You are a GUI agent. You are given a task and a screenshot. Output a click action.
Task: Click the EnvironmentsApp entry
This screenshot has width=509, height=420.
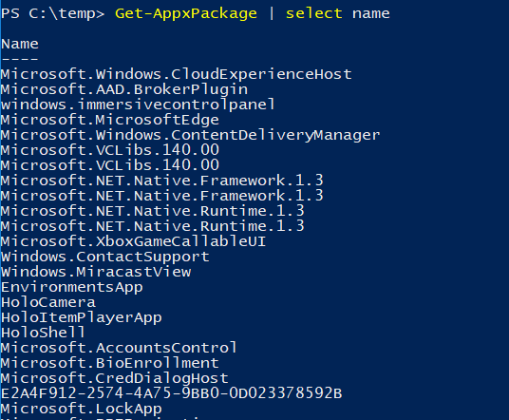click(72, 288)
